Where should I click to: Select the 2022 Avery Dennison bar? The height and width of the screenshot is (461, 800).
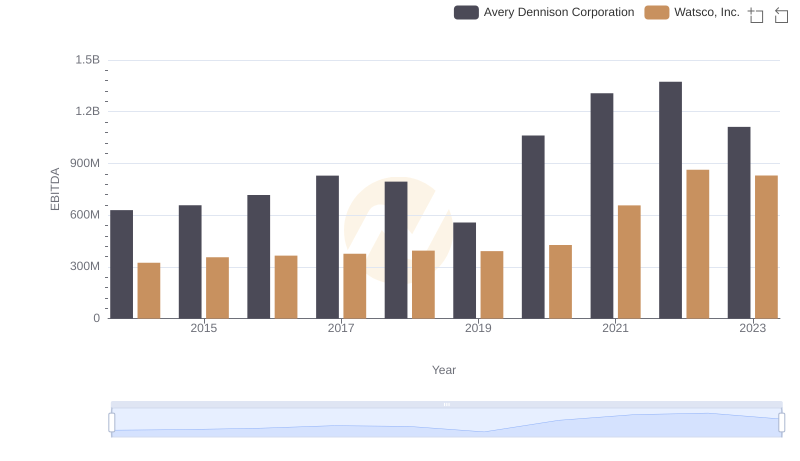[x=670, y=200]
